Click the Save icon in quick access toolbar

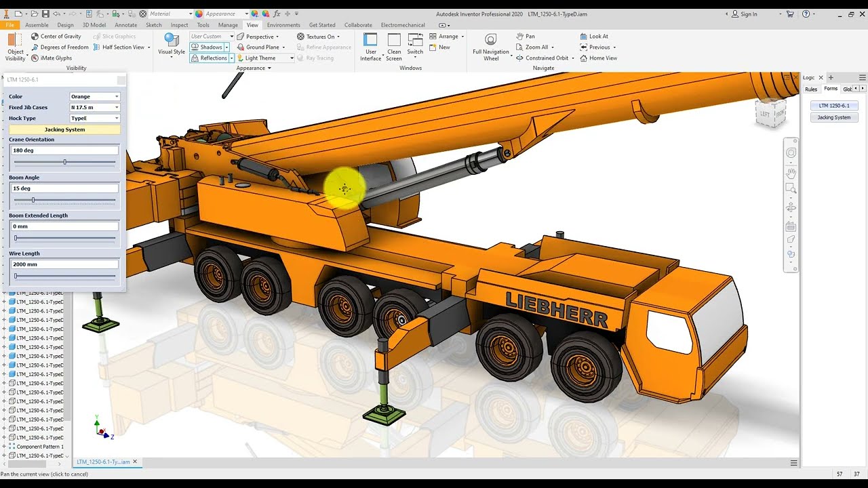click(x=45, y=14)
